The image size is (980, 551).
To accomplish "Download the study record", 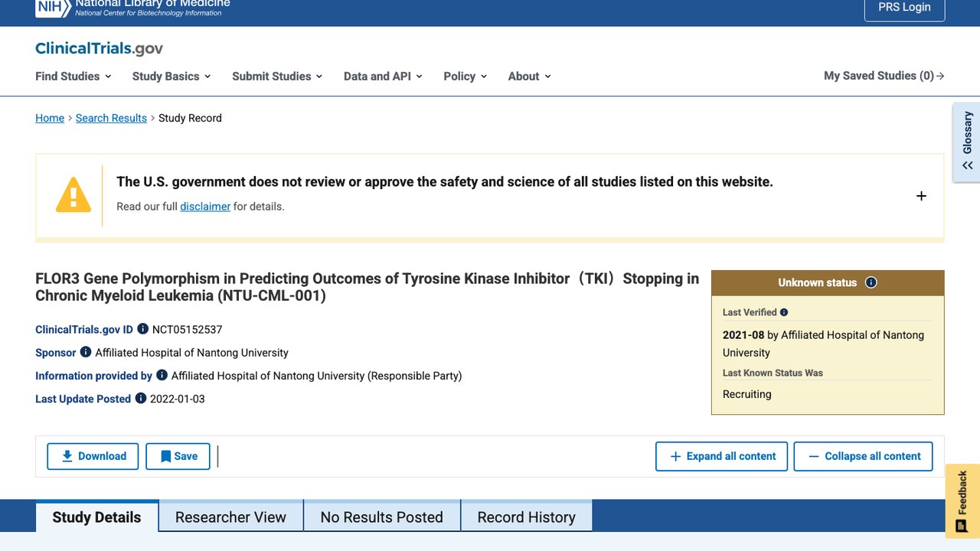I will click(x=93, y=456).
